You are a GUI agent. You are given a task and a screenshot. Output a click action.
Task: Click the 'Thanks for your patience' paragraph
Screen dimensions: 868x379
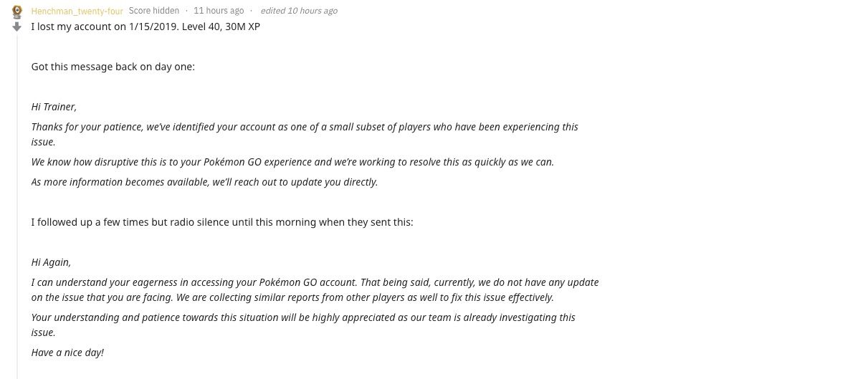pyautogui.click(x=305, y=134)
